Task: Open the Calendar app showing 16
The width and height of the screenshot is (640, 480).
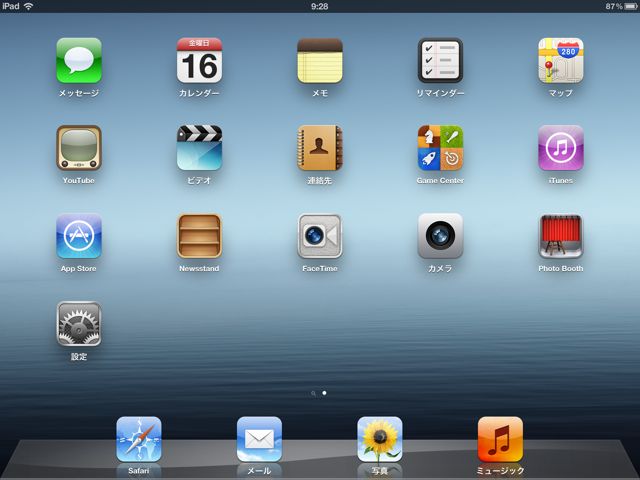Action: (x=199, y=60)
